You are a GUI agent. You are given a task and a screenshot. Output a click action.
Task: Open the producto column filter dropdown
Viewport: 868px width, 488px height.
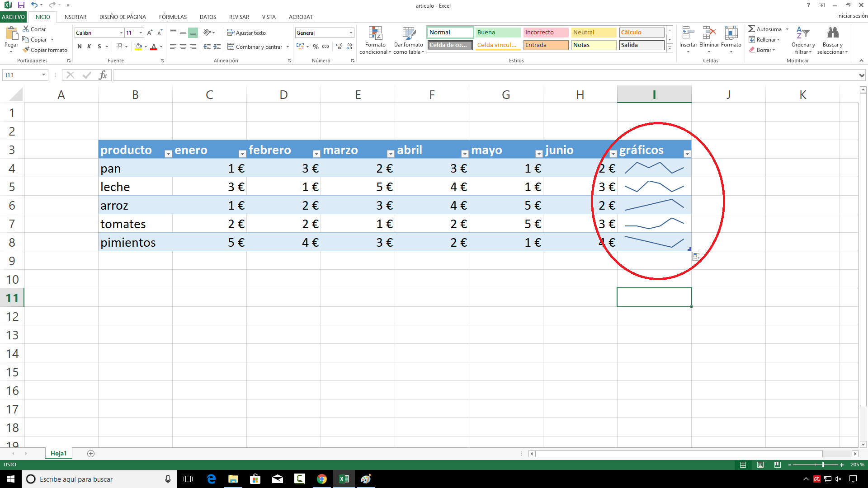tap(168, 154)
